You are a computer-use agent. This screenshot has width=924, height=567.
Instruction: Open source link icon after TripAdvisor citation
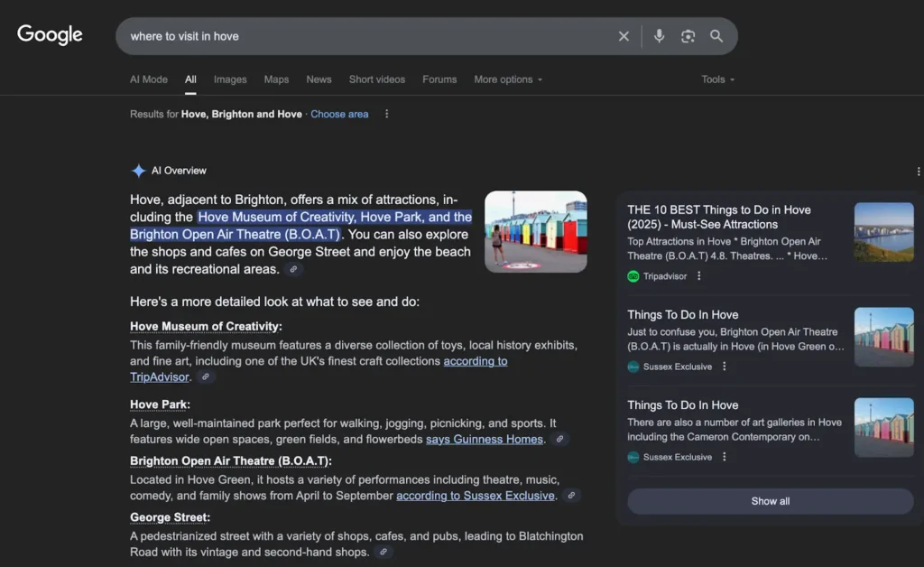pyautogui.click(x=205, y=377)
